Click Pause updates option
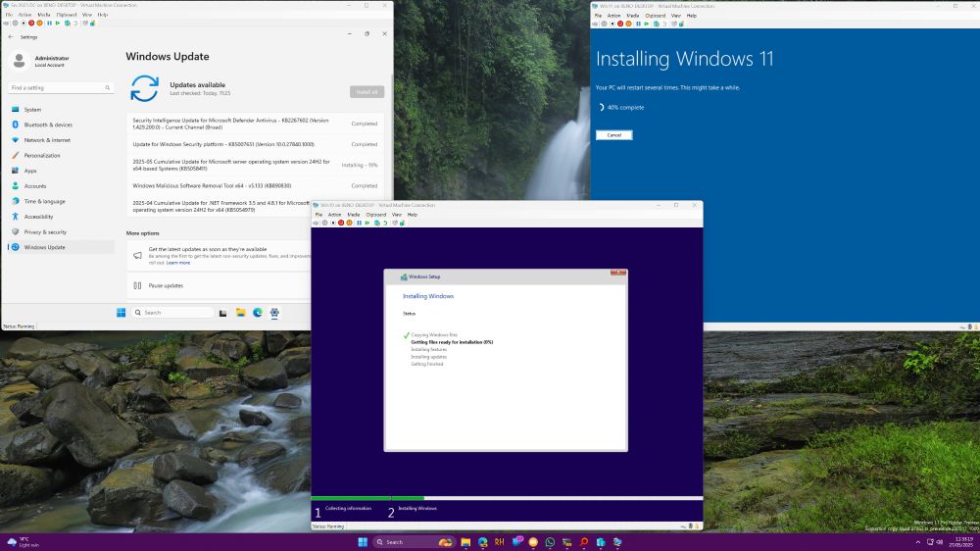The width and height of the screenshot is (980, 551). pyautogui.click(x=166, y=286)
